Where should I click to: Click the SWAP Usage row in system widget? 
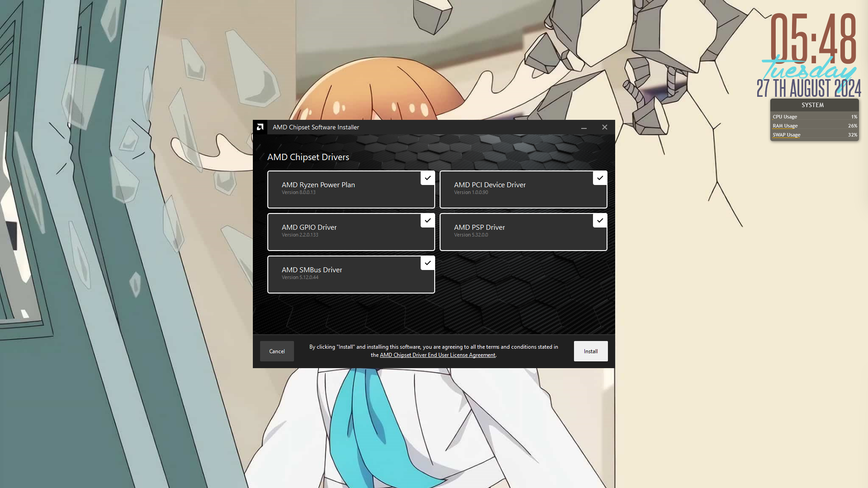pos(815,135)
